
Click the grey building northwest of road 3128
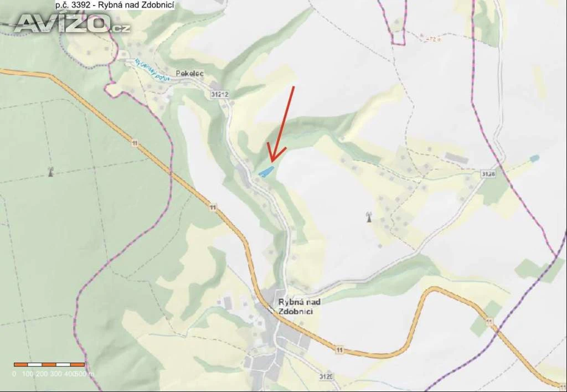pos(456,158)
